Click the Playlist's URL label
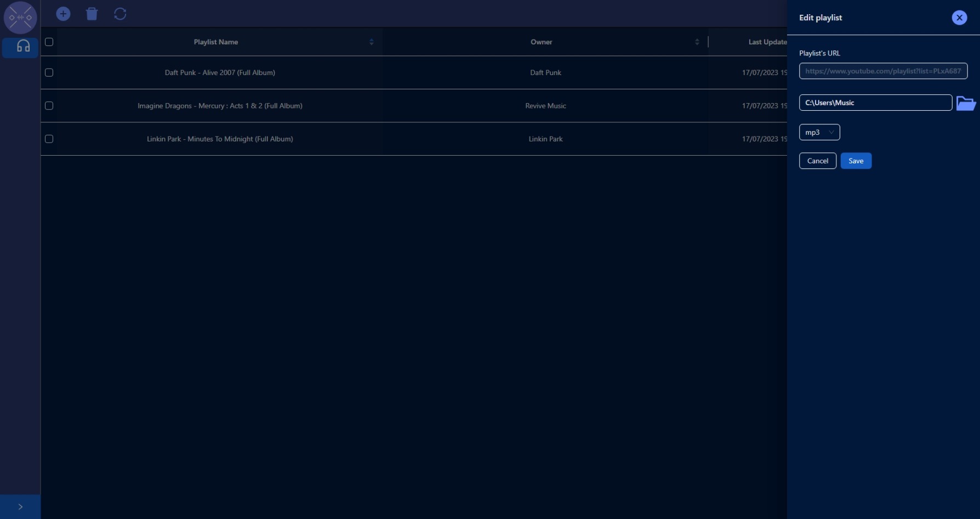This screenshot has width=980, height=519. [819, 53]
